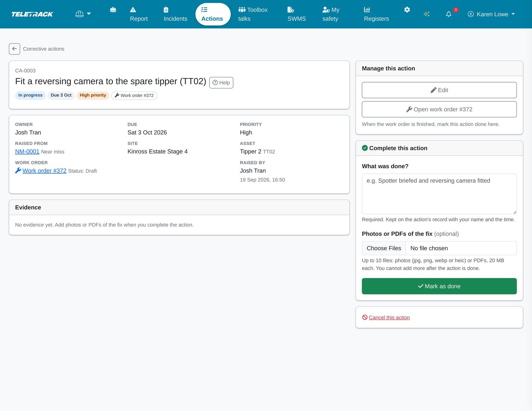Go to My safety

click(331, 14)
